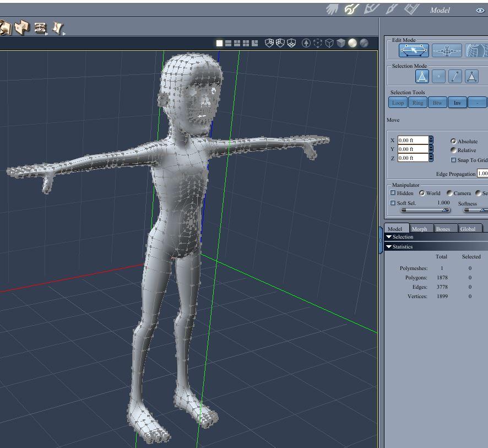Click the Btw selection tool
Screen dimensions: 488x448
tap(437, 102)
